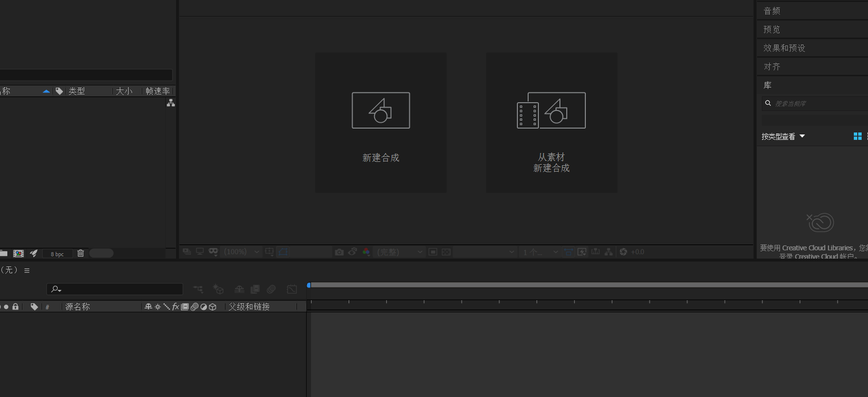868x397 pixels.
Task: Open the (完整) resolution dropdown
Action: click(400, 252)
